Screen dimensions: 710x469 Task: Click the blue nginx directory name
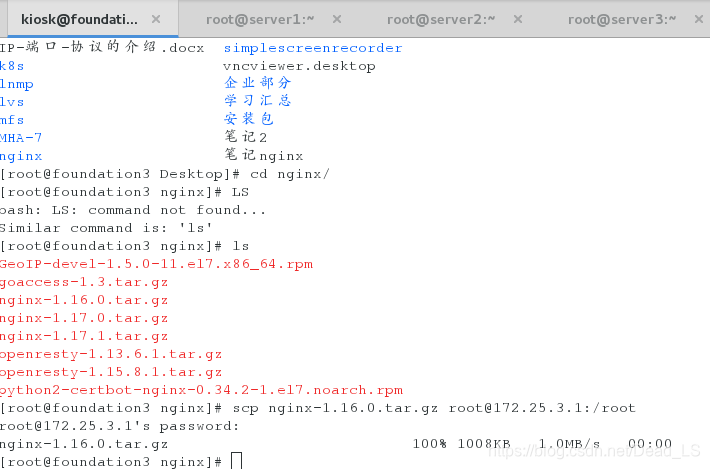pyautogui.click(x=21, y=156)
